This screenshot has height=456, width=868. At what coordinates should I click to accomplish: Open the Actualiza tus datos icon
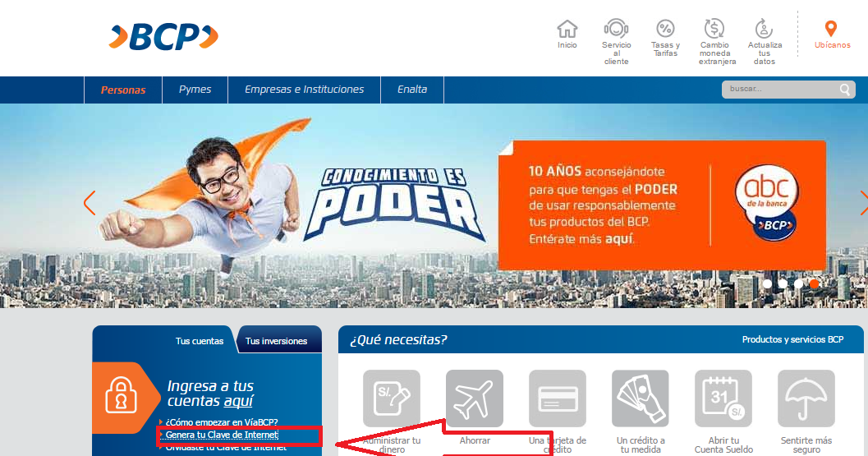pyautogui.click(x=765, y=28)
